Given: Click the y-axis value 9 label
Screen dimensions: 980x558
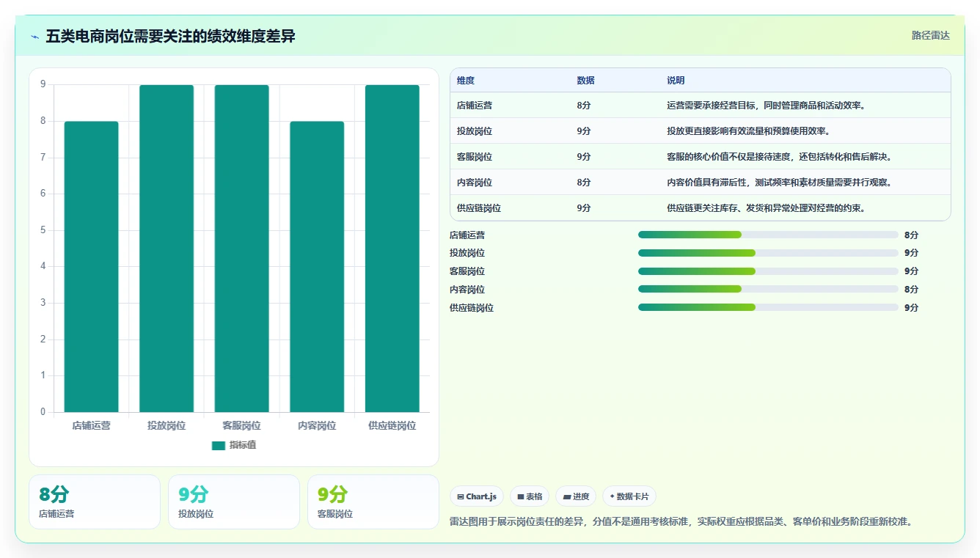Looking at the screenshot, I should tap(43, 84).
